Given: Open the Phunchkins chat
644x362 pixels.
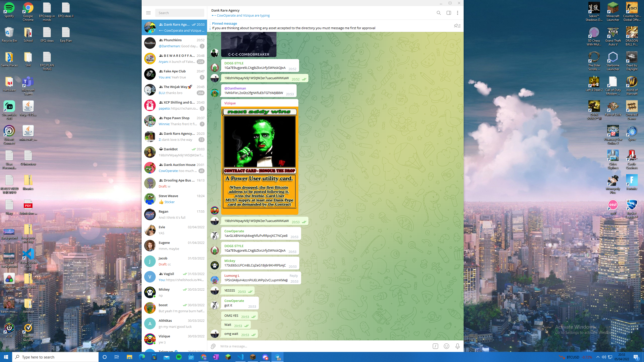Looking at the screenshot, I should coord(174,43).
